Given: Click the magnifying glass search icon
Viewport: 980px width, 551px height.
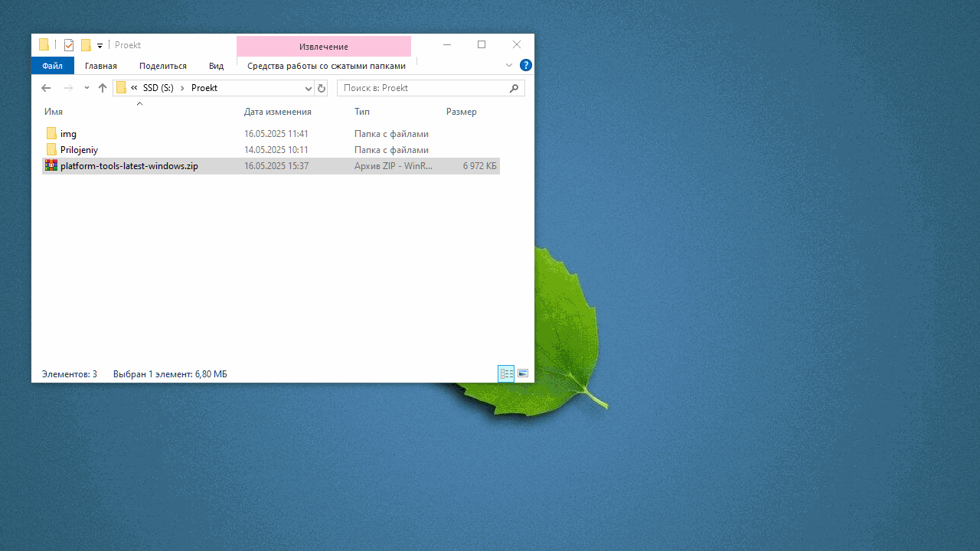Looking at the screenshot, I should pos(514,88).
